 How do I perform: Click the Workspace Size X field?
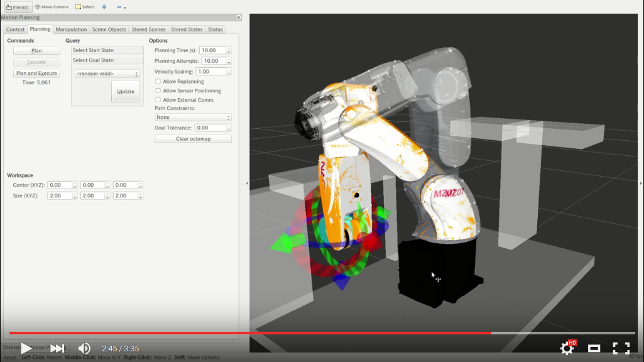point(60,195)
